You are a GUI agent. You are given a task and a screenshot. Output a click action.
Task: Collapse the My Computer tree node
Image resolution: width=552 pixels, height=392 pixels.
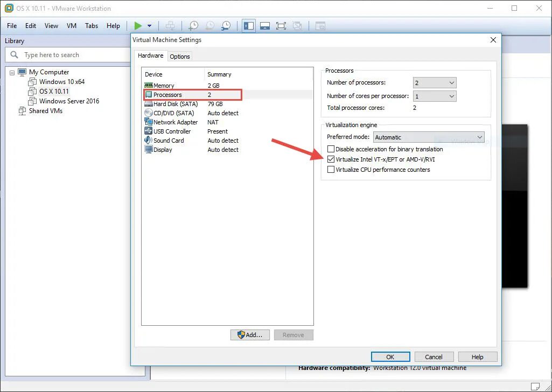pyautogui.click(x=12, y=71)
